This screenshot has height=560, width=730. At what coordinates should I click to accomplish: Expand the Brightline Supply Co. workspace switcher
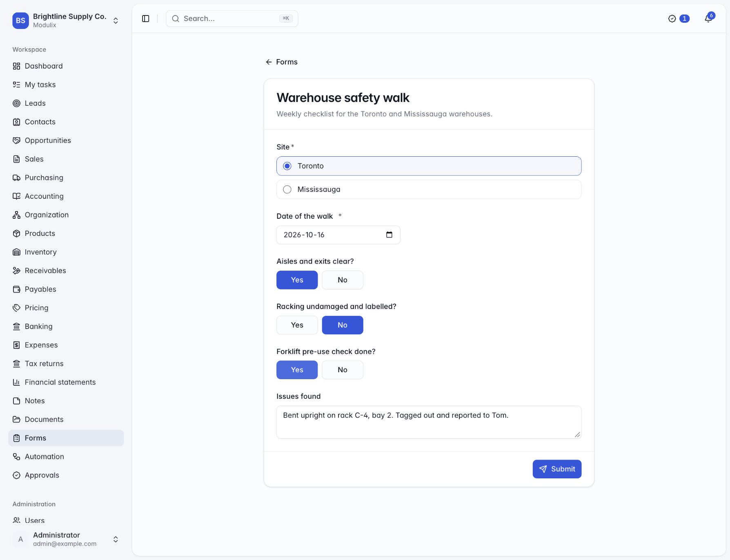[x=116, y=21]
